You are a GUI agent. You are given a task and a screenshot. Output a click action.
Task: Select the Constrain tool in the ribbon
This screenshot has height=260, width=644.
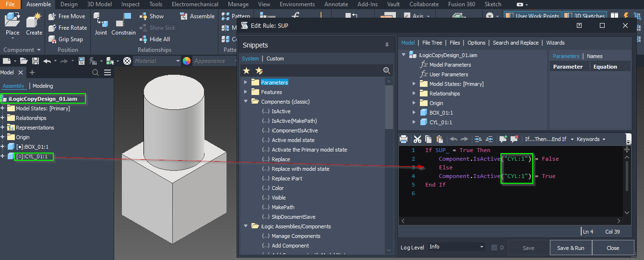(x=123, y=24)
